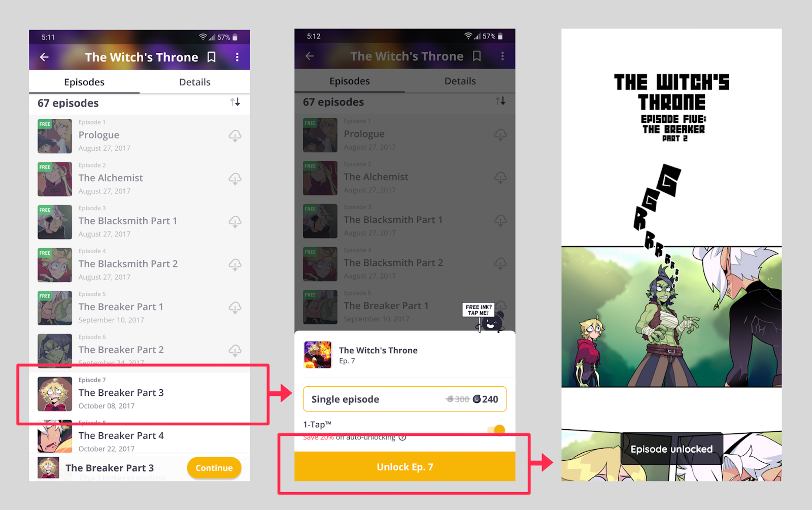Download The Blacksmith Part 1 via its cloud icon
This screenshot has width=812, height=510.
click(x=235, y=222)
